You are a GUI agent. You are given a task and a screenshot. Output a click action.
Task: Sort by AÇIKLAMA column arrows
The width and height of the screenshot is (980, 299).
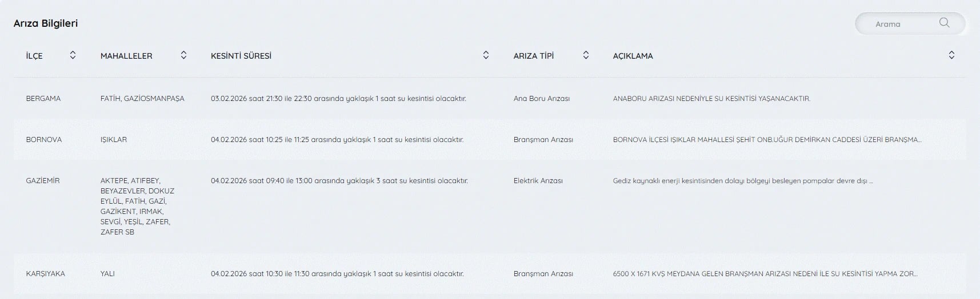(951, 55)
